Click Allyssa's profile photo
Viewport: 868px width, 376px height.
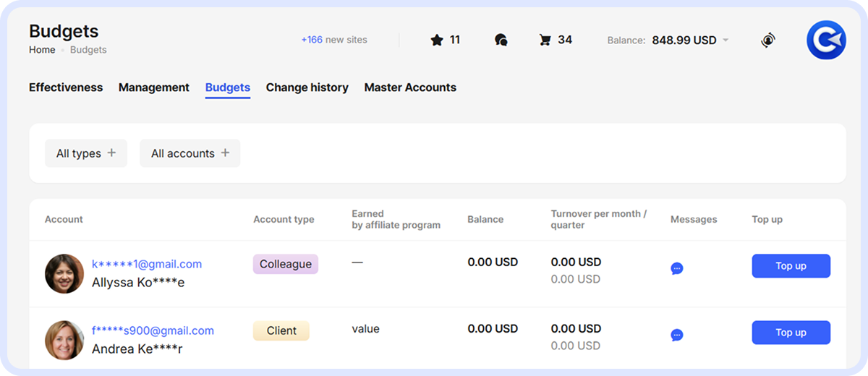(x=64, y=273)
